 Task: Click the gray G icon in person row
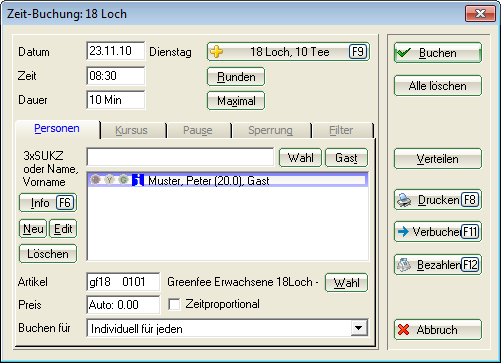124,180
